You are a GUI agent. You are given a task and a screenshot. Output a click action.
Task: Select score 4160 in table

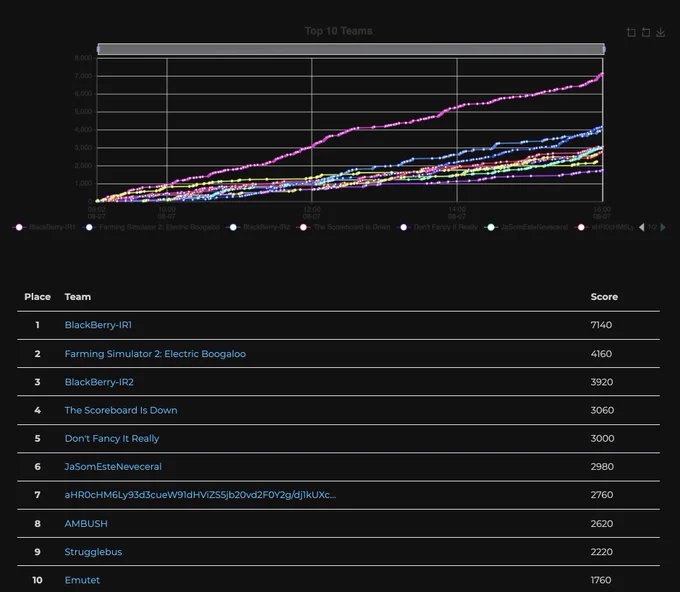click(x=601, y=354)
